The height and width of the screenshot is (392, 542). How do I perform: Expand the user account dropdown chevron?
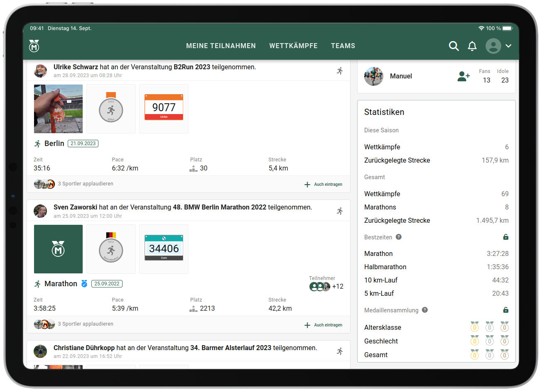pyautogui.click(x=508, y=46)
